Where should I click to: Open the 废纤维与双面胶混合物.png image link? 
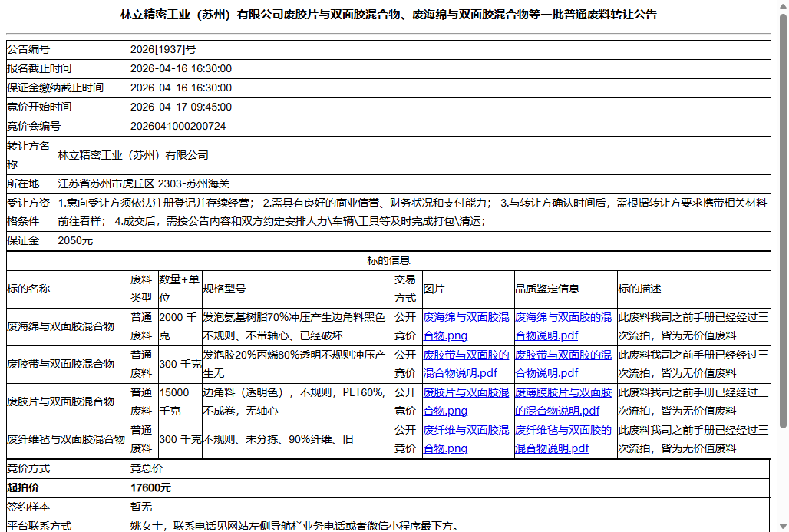point(466,439)
